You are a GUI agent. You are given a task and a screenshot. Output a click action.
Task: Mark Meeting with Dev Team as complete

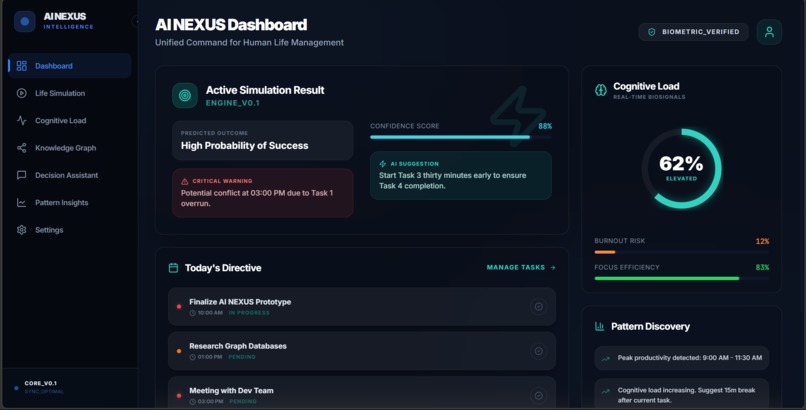coord(538,396)
